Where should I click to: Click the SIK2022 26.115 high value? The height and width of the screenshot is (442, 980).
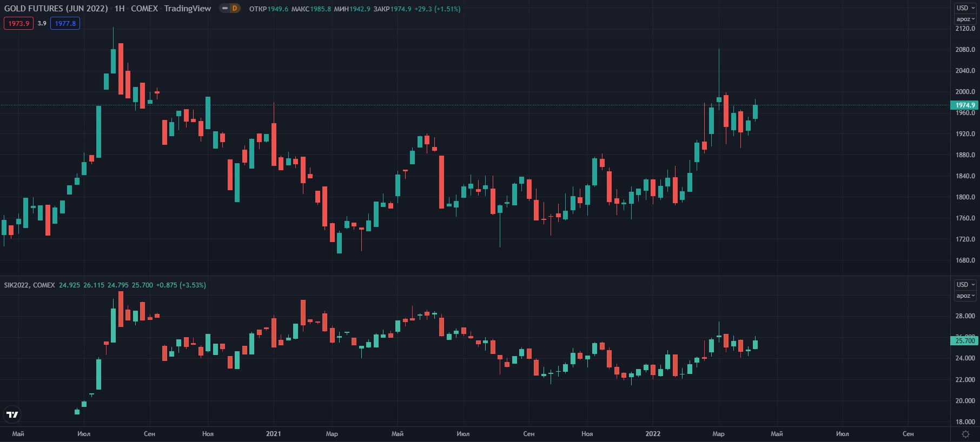click(94, 285)
